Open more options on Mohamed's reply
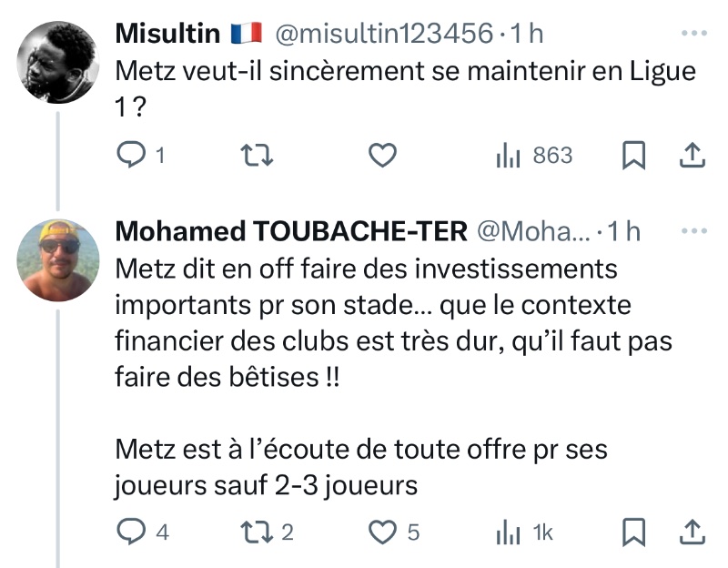The width and height of the screenshot is (728, 568). [x=693, y=231]
